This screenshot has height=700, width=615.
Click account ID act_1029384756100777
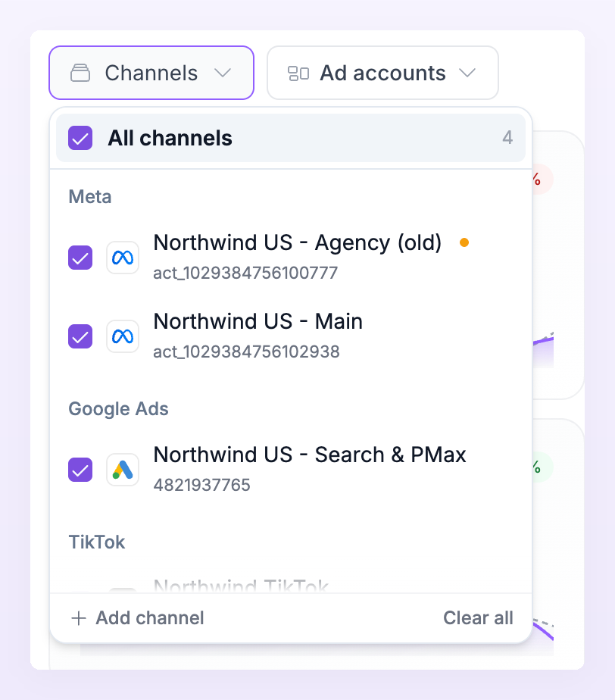click(245, 273)
